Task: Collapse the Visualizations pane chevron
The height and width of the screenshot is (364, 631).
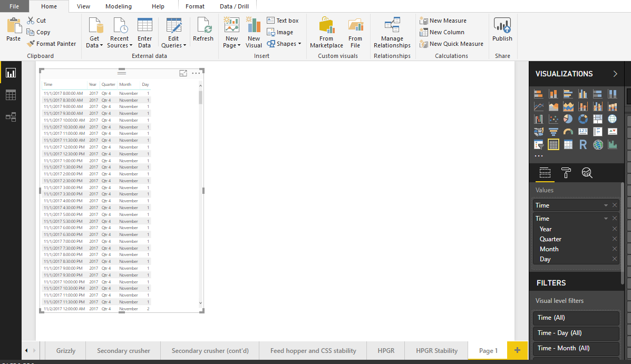Action: click(615, 74)
